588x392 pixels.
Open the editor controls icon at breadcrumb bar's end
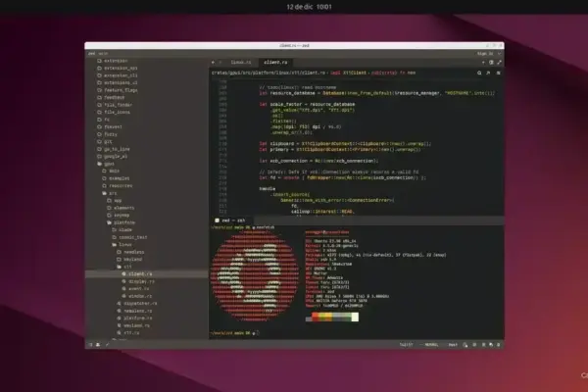tap(499, 73)
